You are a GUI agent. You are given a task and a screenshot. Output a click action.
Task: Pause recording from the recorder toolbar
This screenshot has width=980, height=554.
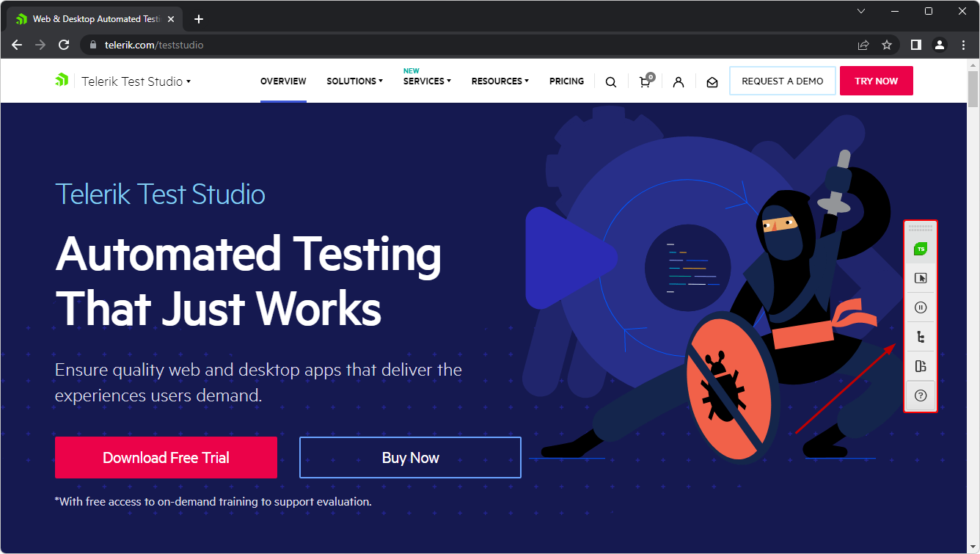click(x=921, y=307)
